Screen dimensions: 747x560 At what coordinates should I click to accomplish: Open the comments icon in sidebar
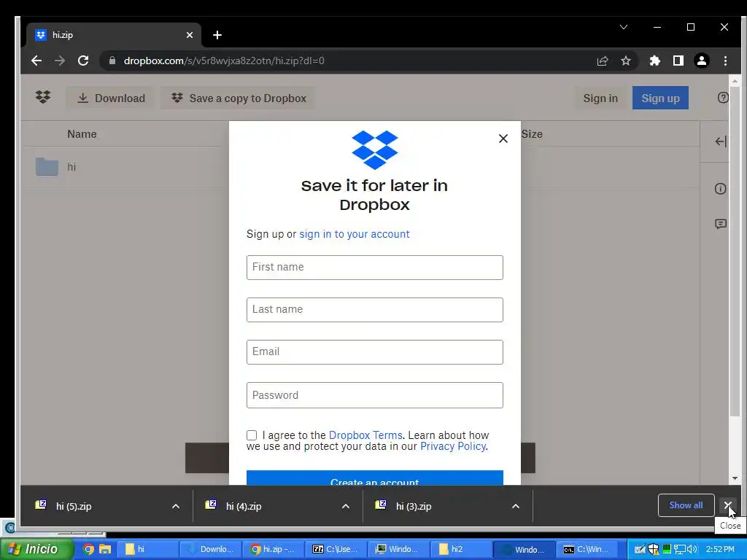point(720,224)
